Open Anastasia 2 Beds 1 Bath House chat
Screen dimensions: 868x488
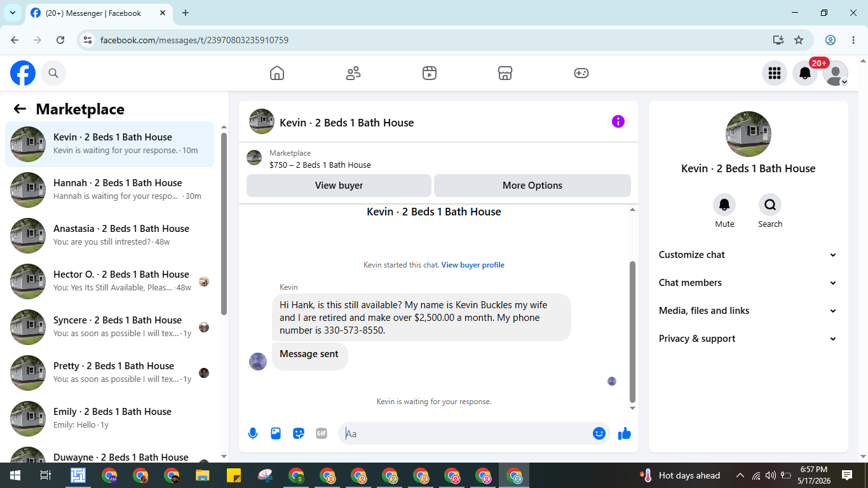(110, 236)
